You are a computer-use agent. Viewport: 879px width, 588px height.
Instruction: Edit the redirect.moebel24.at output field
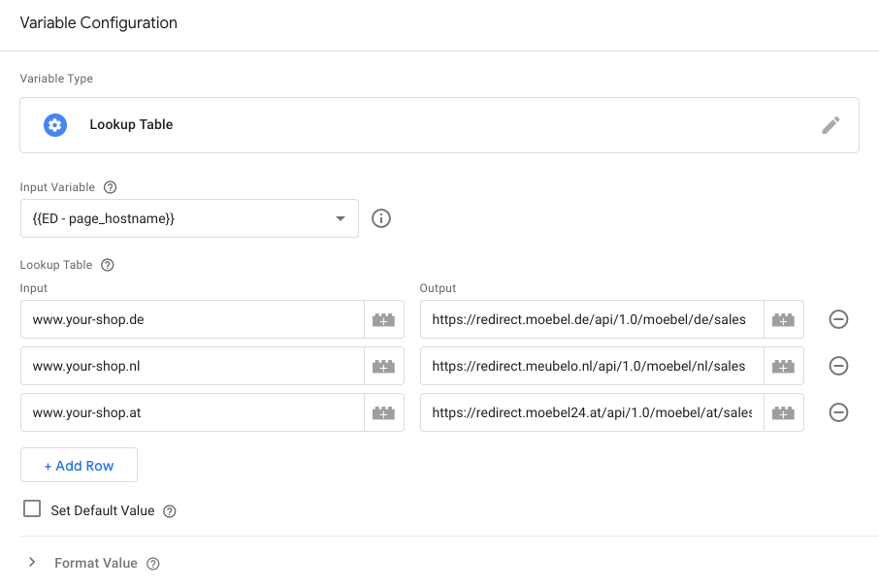click(592, 412)
